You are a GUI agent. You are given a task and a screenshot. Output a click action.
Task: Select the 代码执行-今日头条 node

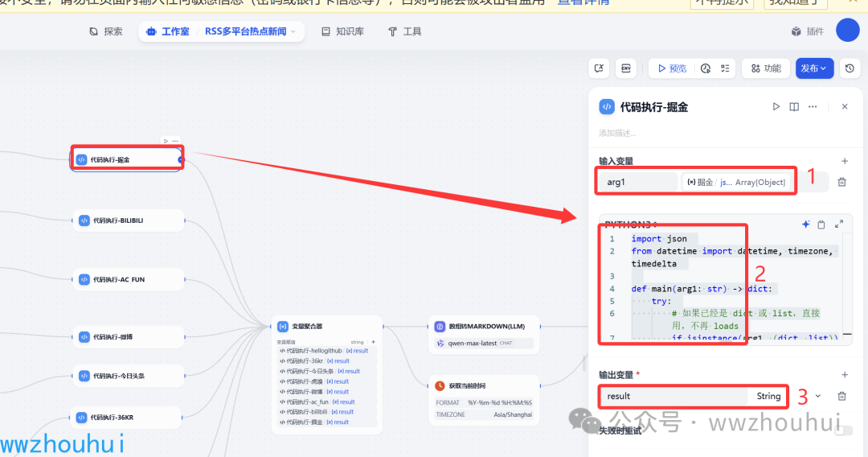coord(129,376)
